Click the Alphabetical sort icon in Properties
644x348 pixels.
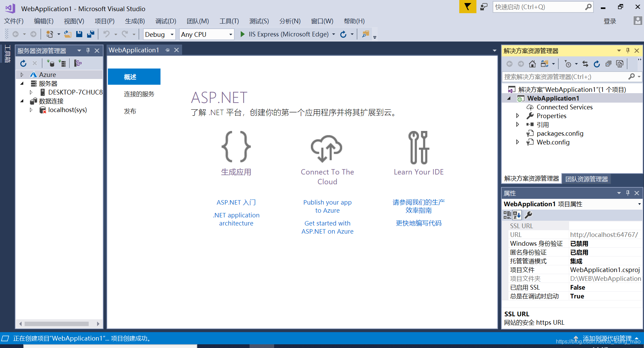[x=517, y=215]
